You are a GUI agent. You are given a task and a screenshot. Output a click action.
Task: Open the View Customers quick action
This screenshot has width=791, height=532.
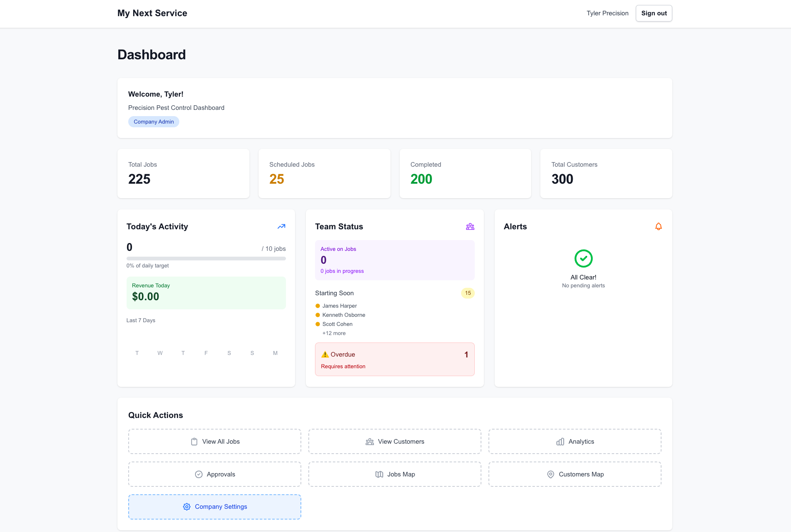(x=394, y=442)
